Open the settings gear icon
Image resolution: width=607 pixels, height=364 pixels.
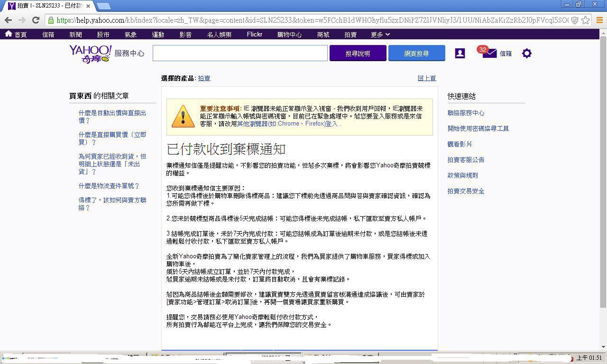coord(526,54)
